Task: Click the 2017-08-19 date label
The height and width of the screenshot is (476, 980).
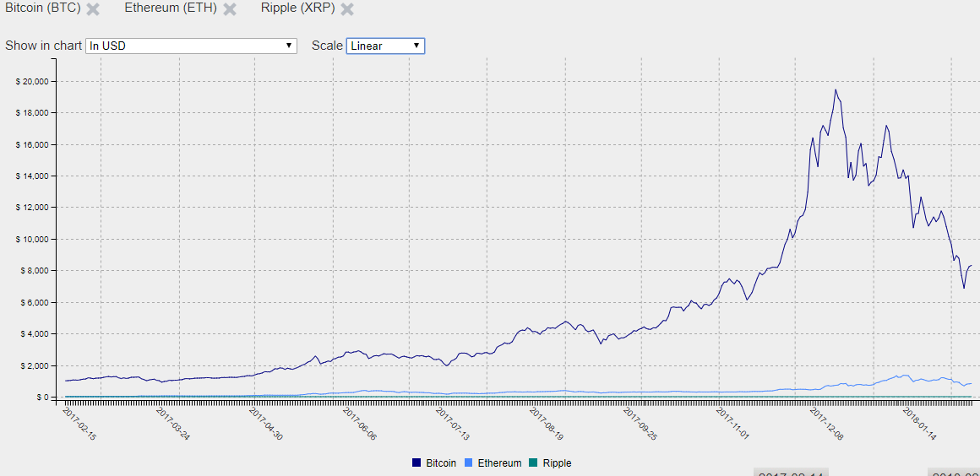Action: pos(545,424)
